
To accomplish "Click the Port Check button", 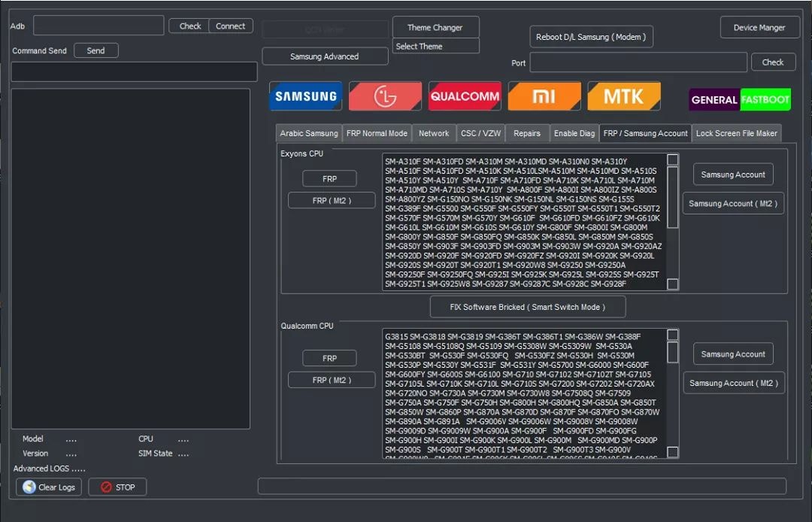I will [x=773, y=62].
